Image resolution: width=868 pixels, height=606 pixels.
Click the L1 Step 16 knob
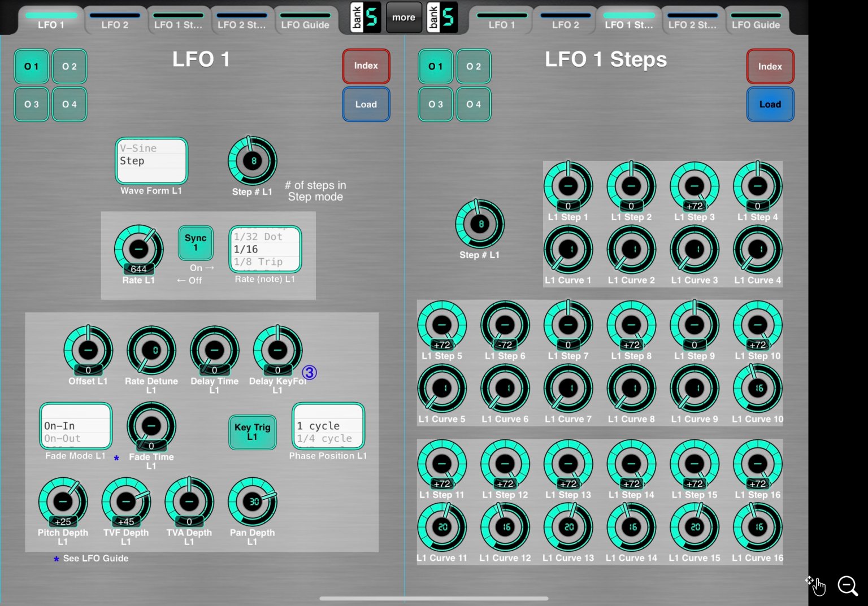coord(758,464)
